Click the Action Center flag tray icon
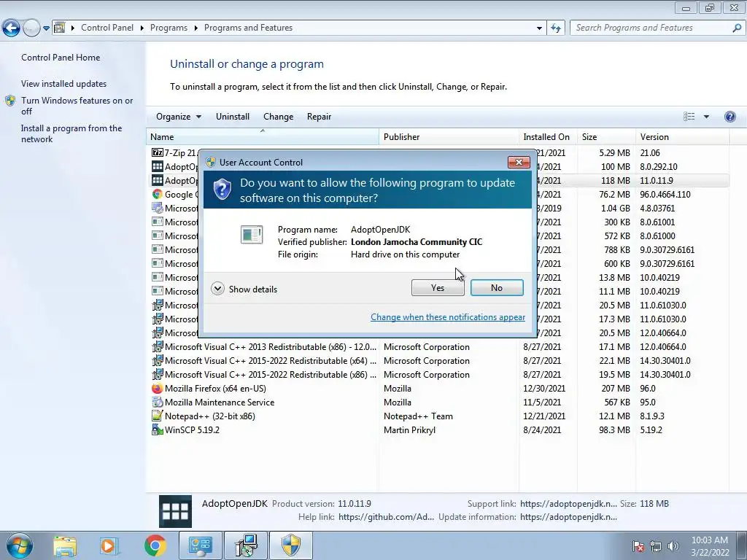The width and height of the screenshot is (747, 560). click(638, 546)
